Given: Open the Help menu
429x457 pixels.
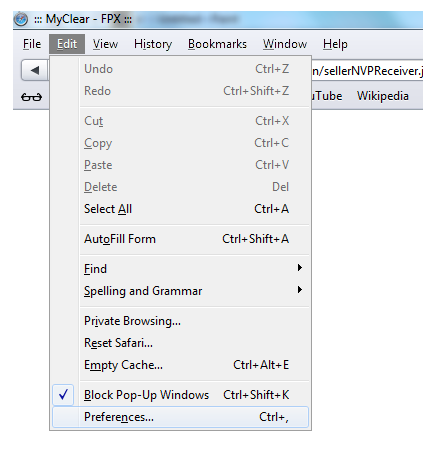Looking at the screenshot, I should (x=335, y=44).
